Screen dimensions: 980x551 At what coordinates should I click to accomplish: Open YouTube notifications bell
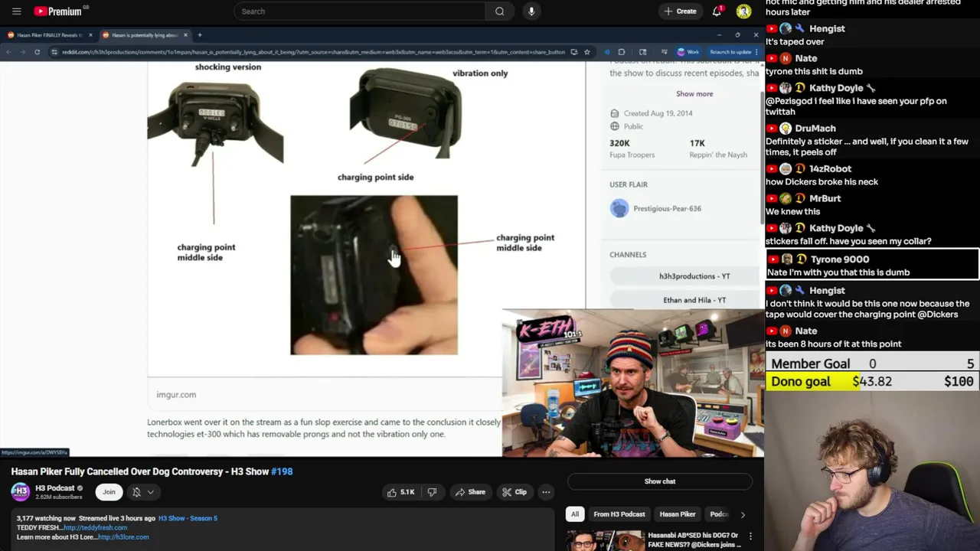717,11
